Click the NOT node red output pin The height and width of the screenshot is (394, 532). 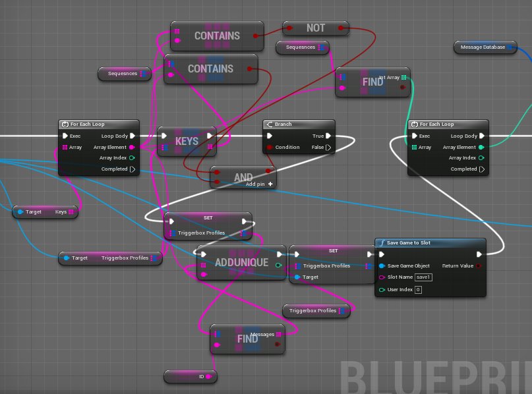point(341,28)
